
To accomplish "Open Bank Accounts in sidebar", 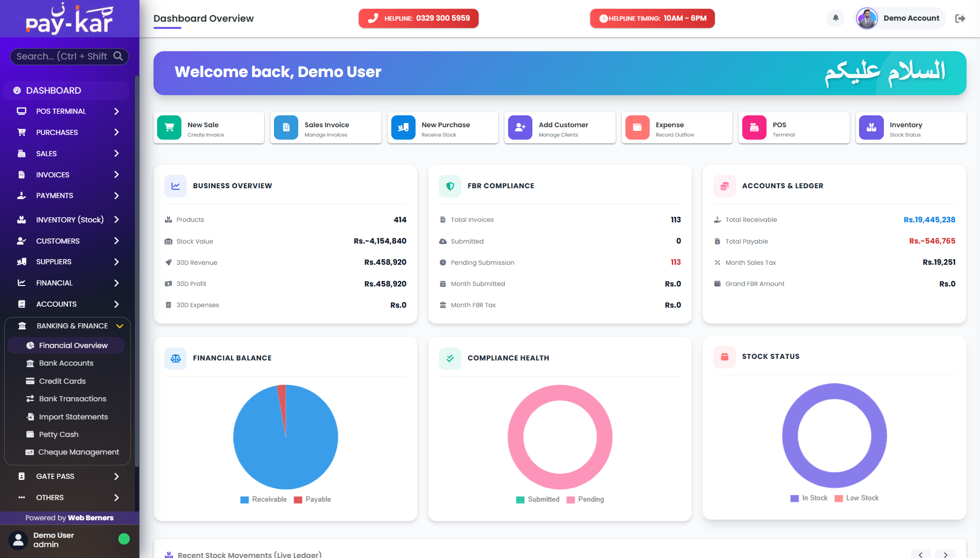I will tap(66, 363).
